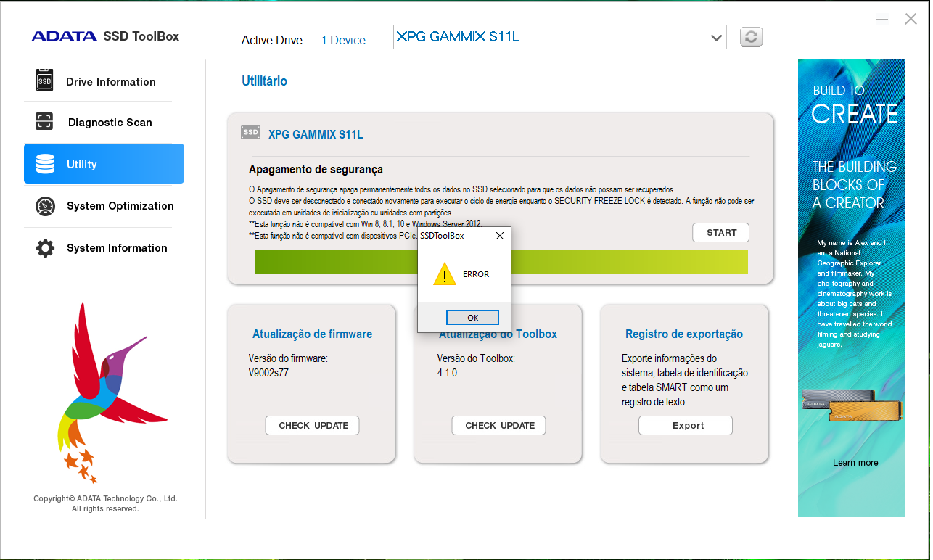Click the Drive Information SSD icon
933x560 pixels.
click(x=45, y=80)
